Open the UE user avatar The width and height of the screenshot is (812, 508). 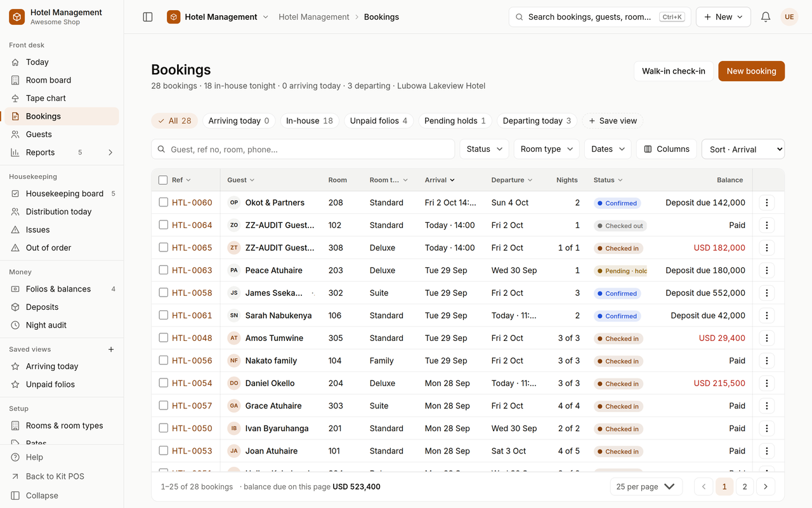coord(789,17)
